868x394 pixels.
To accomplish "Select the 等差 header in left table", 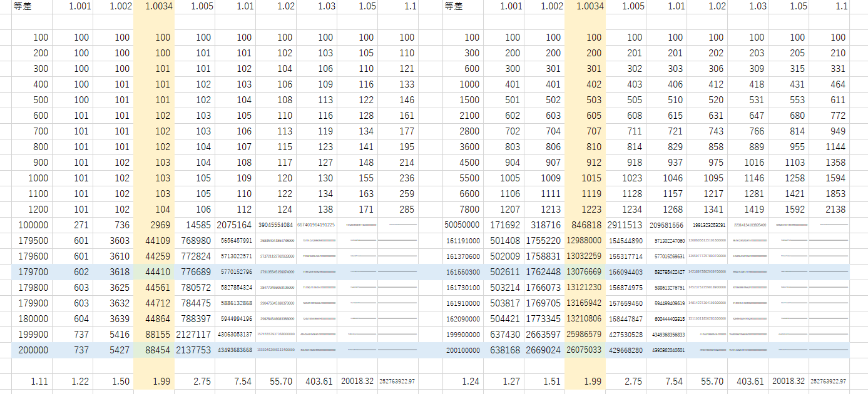I will [23, 6].
